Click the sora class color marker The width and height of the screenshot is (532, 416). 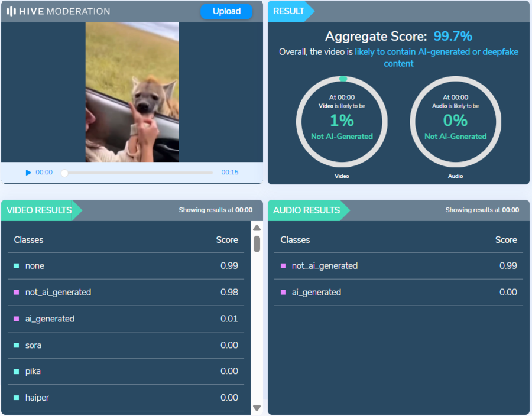[17, 345]
